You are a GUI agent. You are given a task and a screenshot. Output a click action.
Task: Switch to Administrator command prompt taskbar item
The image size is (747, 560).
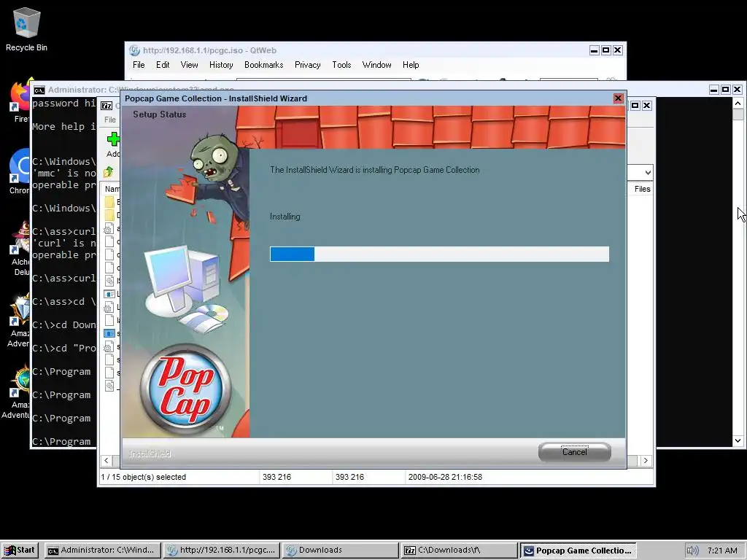coord(102,550)
